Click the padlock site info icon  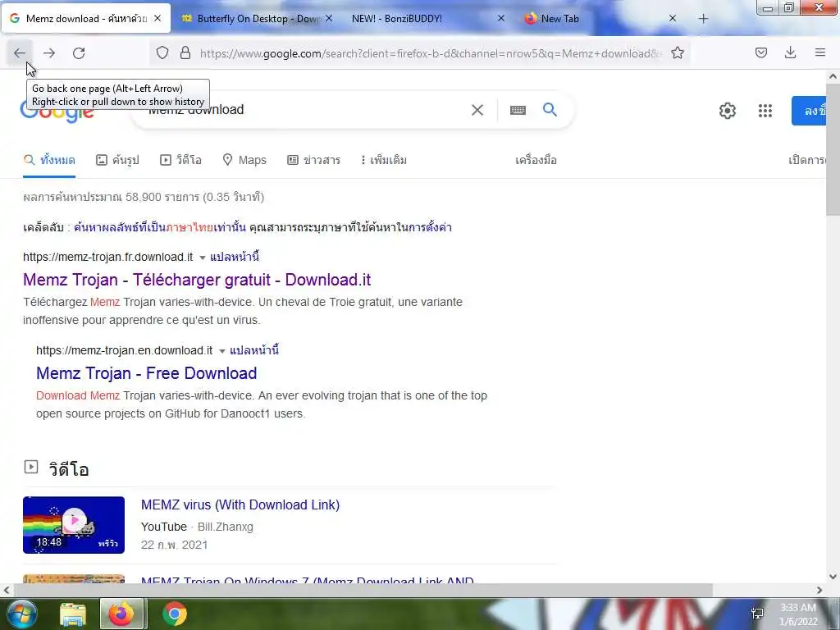(185, 52)
